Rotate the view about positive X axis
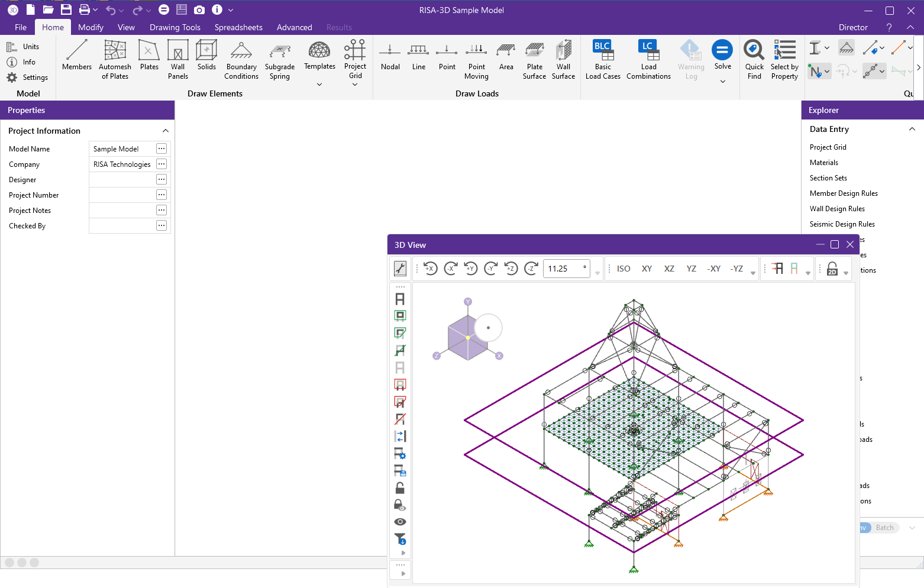 (431, 269)
